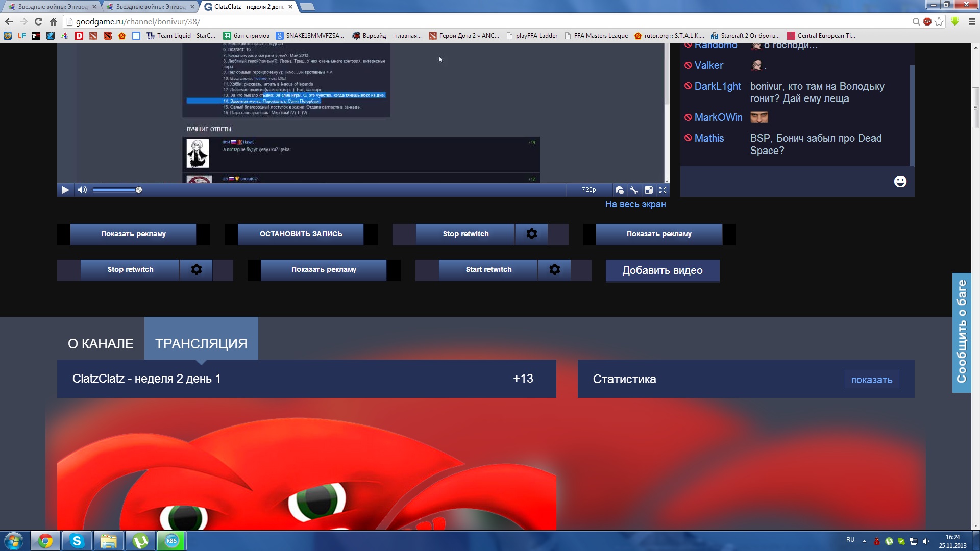Reload the current page
The image size is (980, 551).
click(x=38, y=21)
